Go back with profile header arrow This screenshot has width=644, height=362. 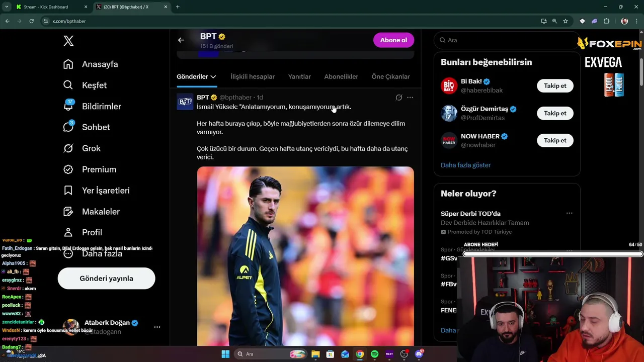point(181,40)
